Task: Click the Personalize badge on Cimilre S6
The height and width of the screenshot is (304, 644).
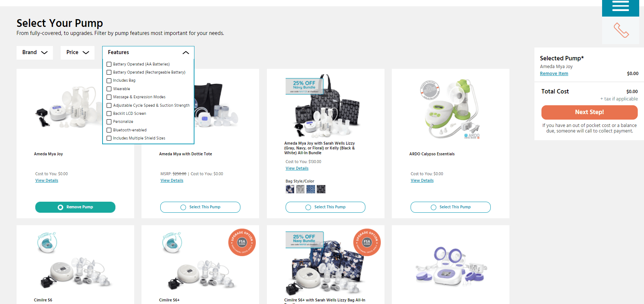Action: point(47,242)
